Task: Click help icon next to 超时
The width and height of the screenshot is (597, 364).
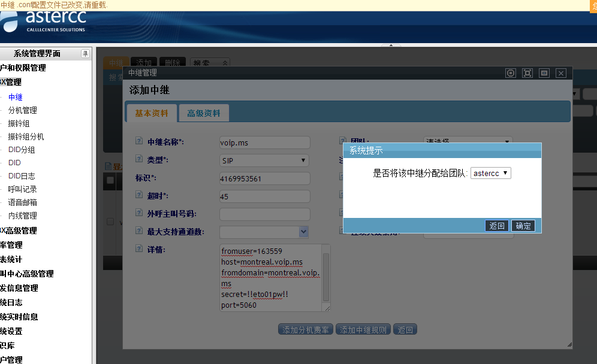Action: click(139, 195)
